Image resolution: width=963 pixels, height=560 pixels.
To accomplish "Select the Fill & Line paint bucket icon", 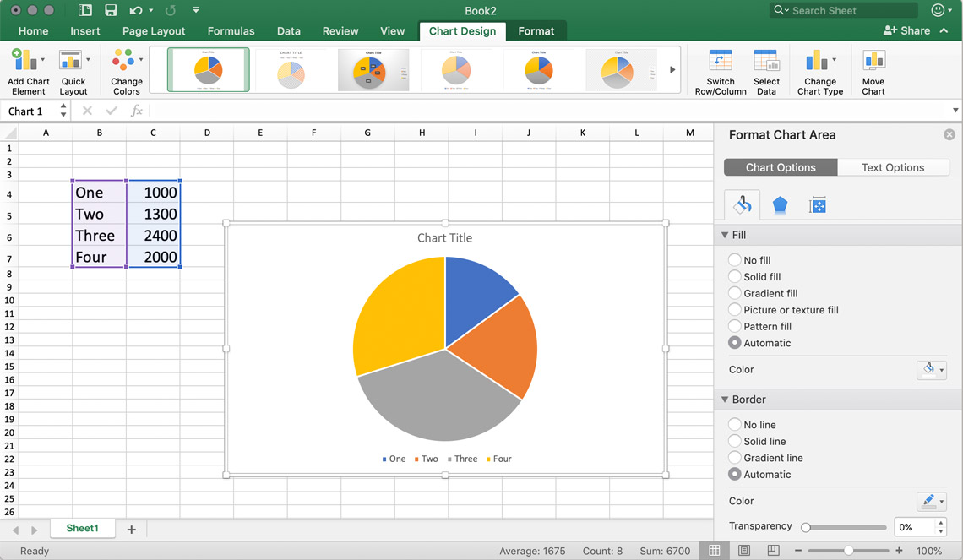I will click(x=741, y=204).
